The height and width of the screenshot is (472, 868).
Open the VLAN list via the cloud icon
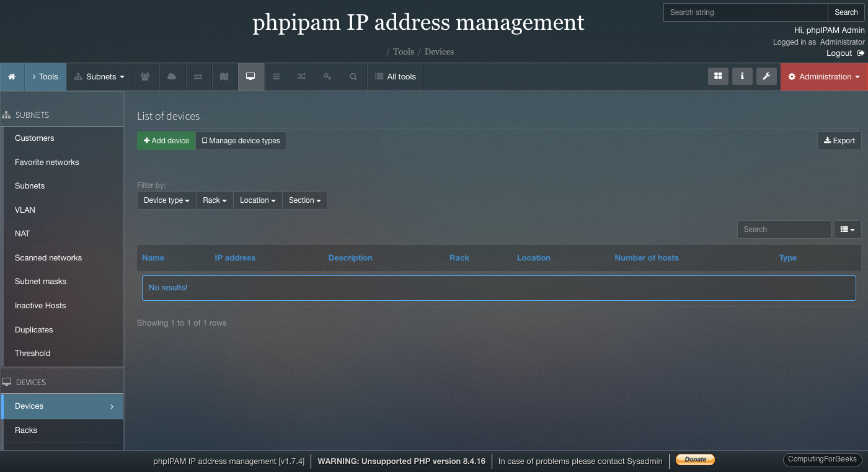pyautogui.click(x=172, y=76)
